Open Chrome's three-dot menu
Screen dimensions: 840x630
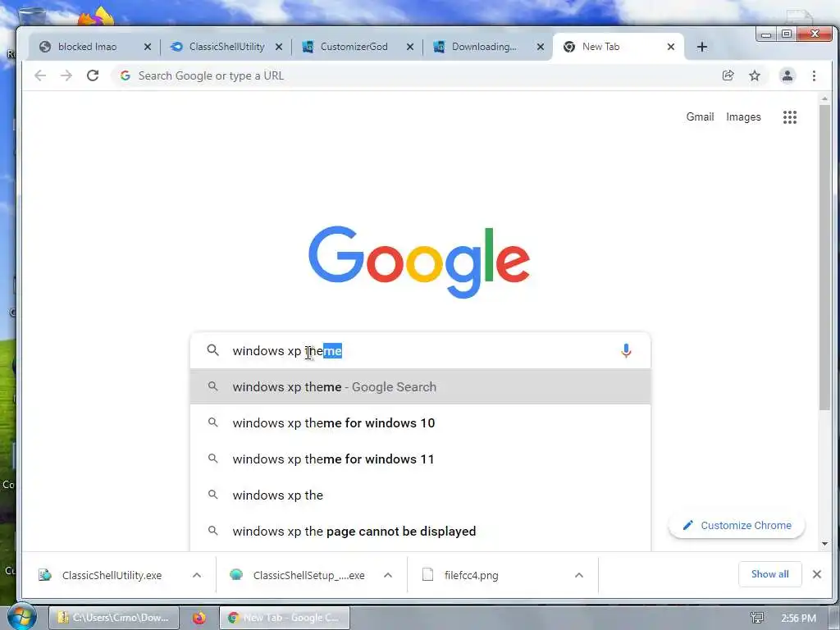[814, 75]
